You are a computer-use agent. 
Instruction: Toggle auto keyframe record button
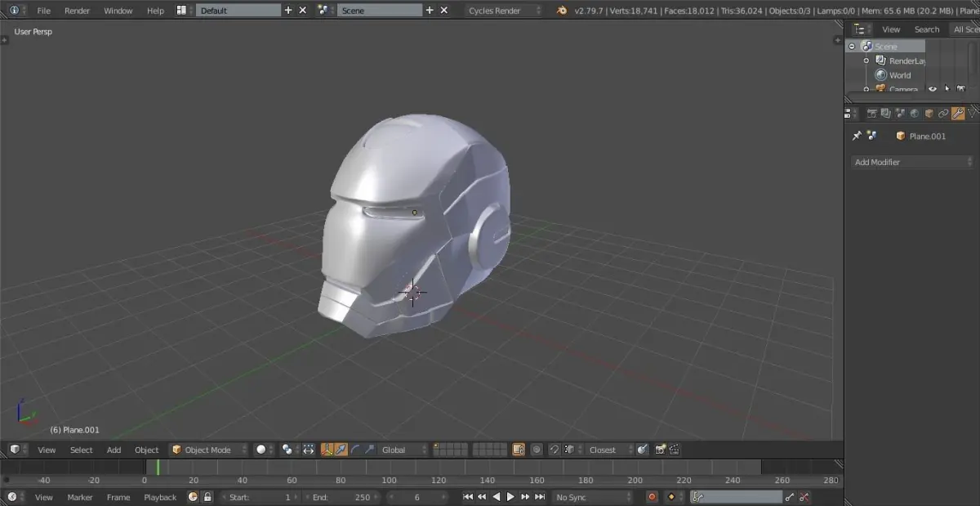click(x=652, y=497)
